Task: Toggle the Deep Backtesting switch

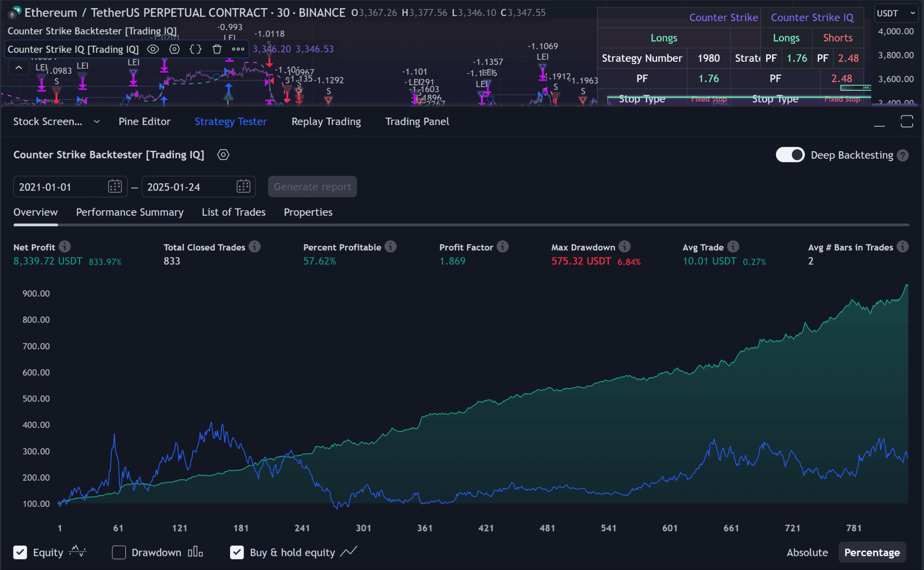Action: (790, 155)
